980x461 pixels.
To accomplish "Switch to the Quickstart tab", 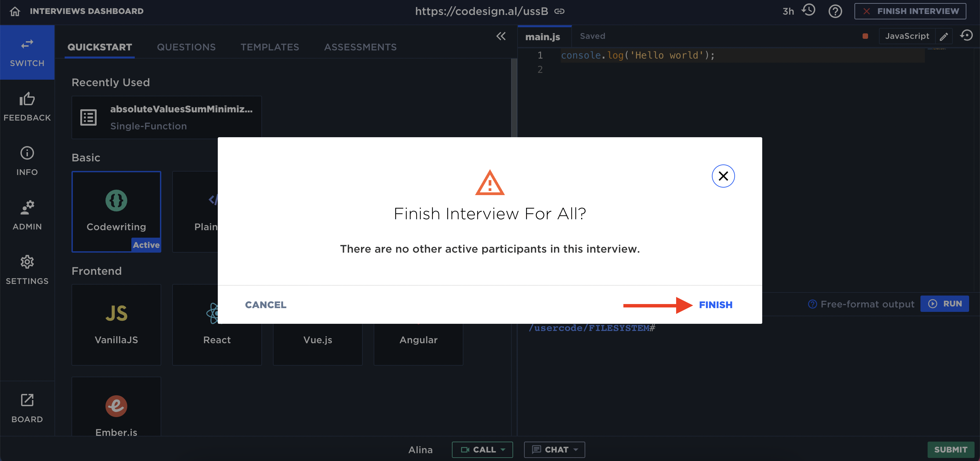I will click(100, 47).
